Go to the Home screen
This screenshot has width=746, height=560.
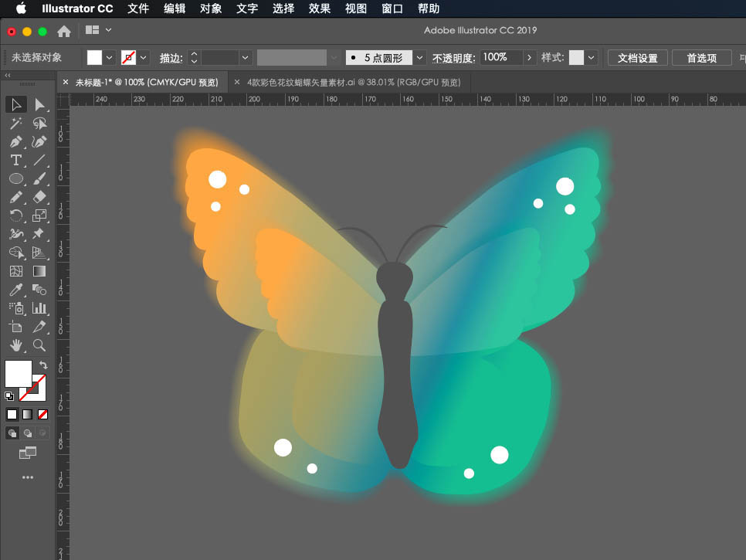pos(64,32)
